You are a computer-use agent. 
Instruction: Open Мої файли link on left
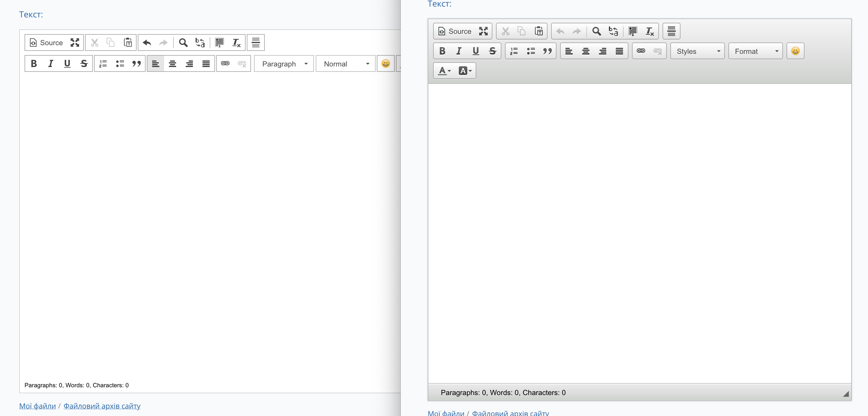pyautogui.click(x=37, y=406)
